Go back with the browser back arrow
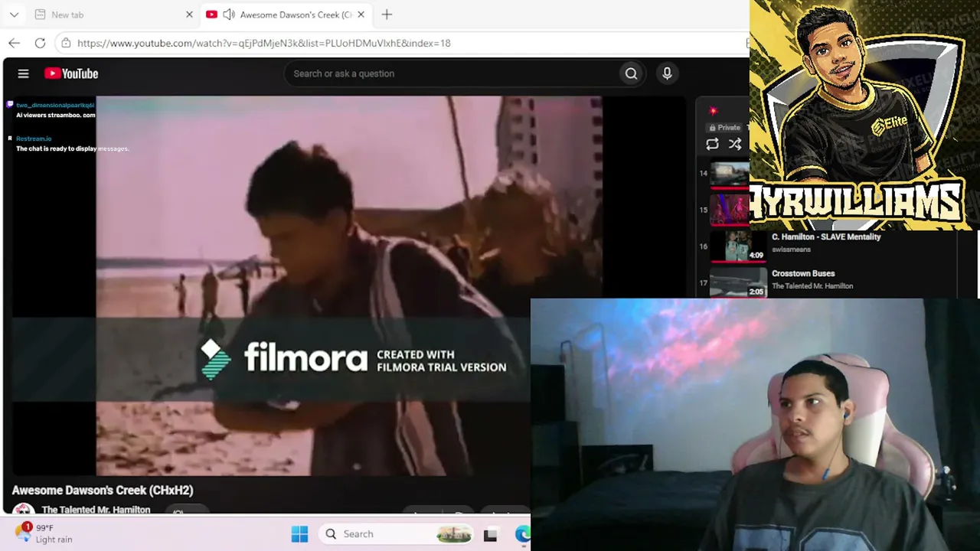Screen dimensions: 980x551 point(15,43)
